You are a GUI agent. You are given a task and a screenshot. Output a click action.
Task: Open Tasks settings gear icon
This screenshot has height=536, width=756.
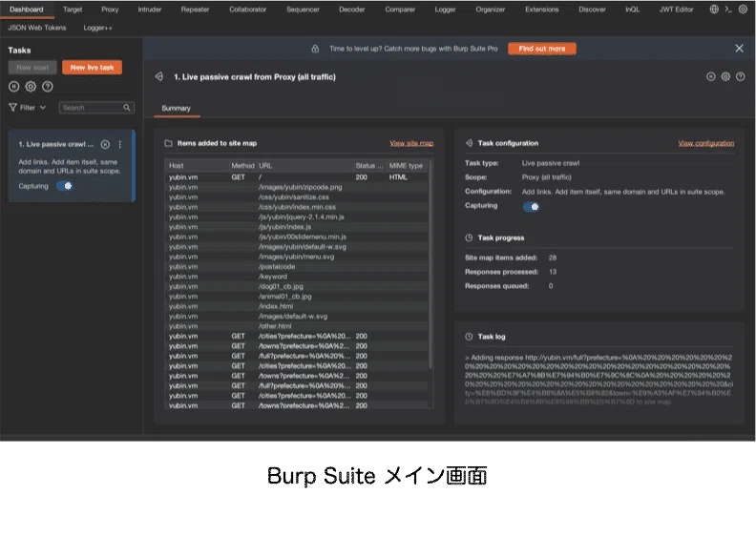pos(31,87)
